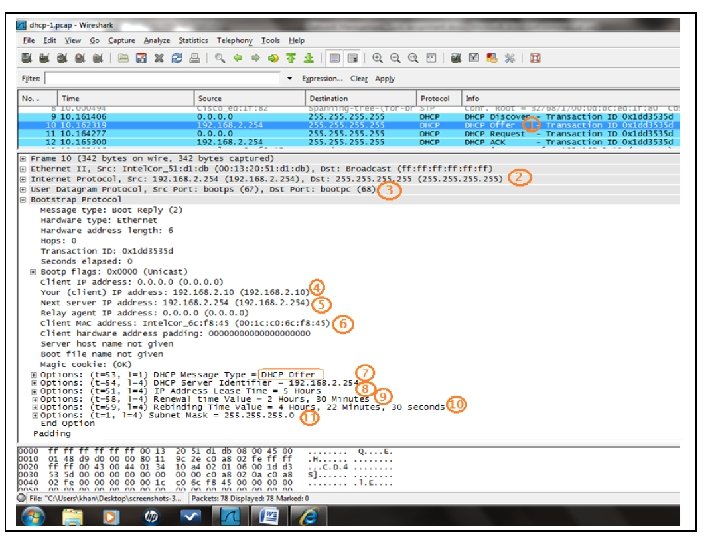Open the capture interfaces list icon
This screenshot has height=540, width=720.
(x=27, y=58)
